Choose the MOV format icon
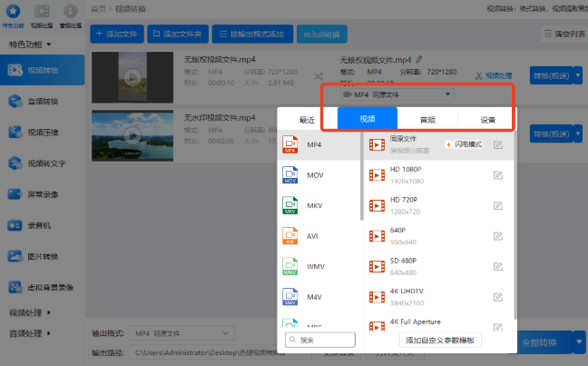This screenshot has height=366, width=588. point(289,175)
